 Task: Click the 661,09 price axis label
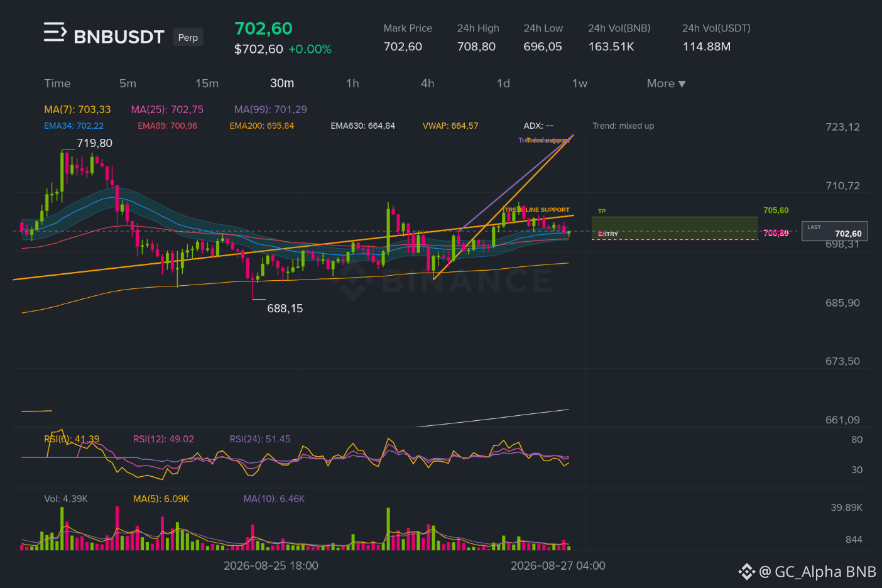point(842,420)
